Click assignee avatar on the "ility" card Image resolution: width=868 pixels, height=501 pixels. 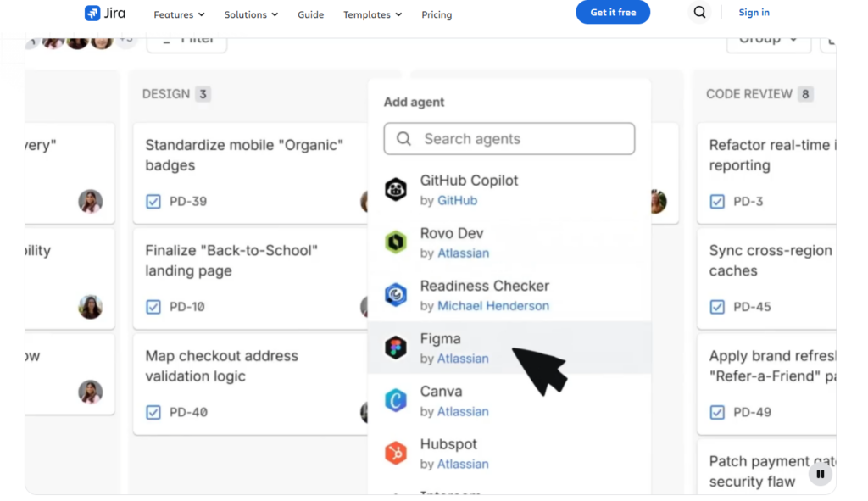tap(90, 307)
